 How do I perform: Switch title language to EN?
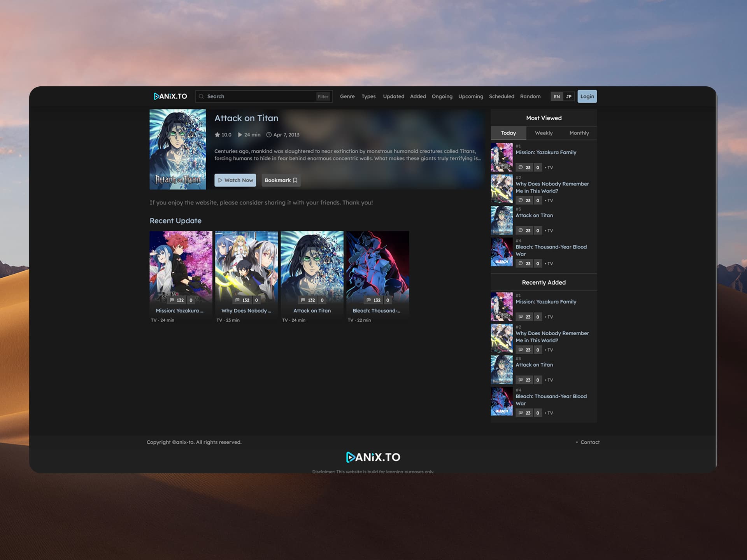(557, 96)
